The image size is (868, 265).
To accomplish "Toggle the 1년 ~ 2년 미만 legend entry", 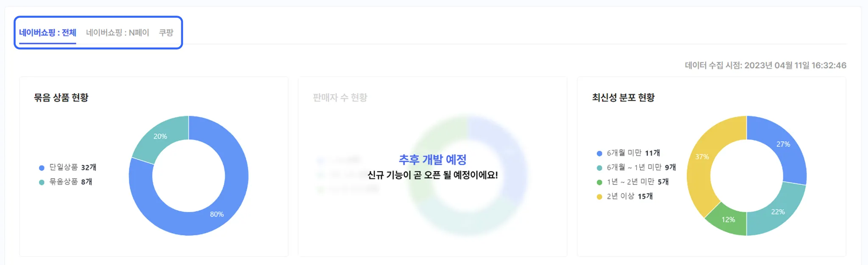I will [x=632, y=182].
